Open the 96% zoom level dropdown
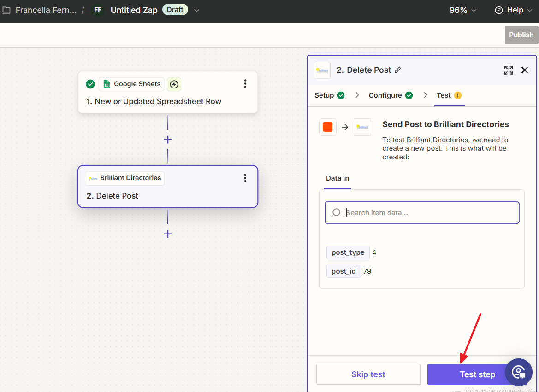539x392 pixels. tap(462, 10)
